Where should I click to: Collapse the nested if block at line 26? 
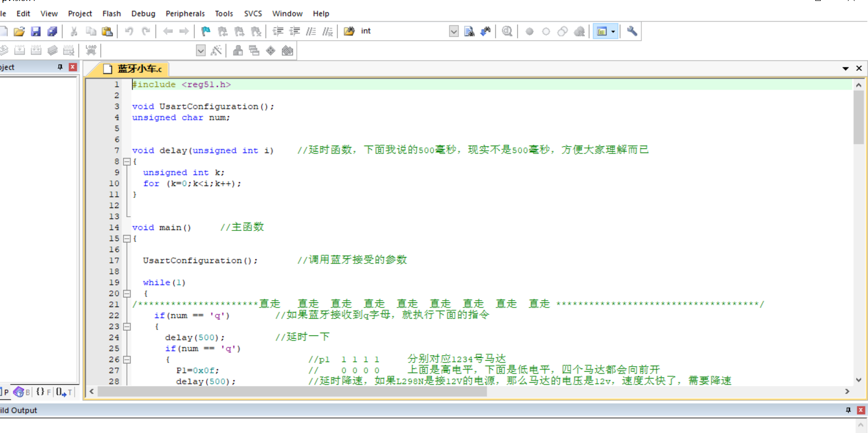pyautogui.click(x=127, y=360)
